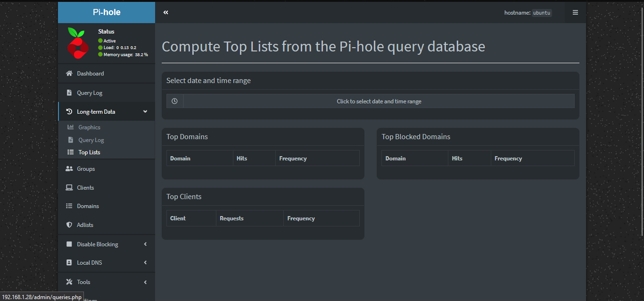Click the clock icon beside the date field

pos(174,100)
